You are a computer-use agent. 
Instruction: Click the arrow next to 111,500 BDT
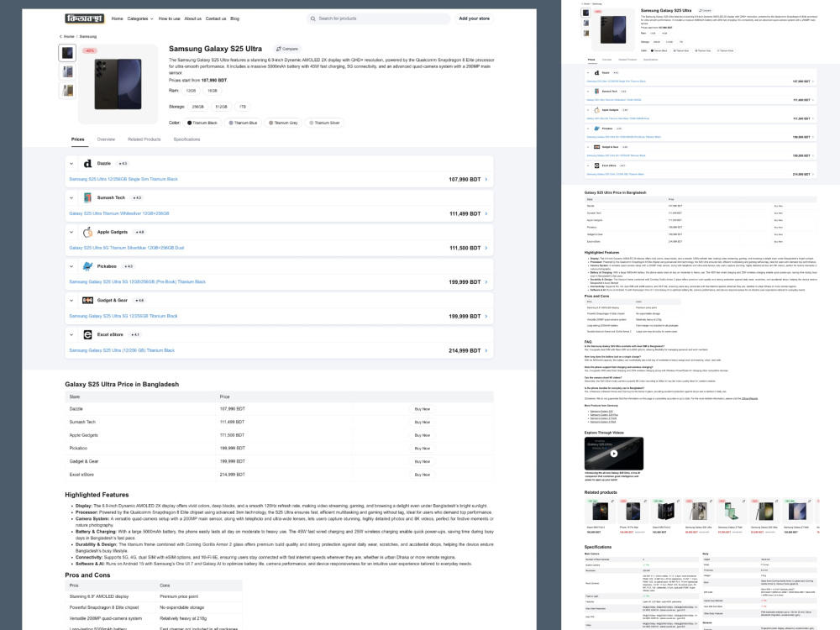click(x=486, y=248)
